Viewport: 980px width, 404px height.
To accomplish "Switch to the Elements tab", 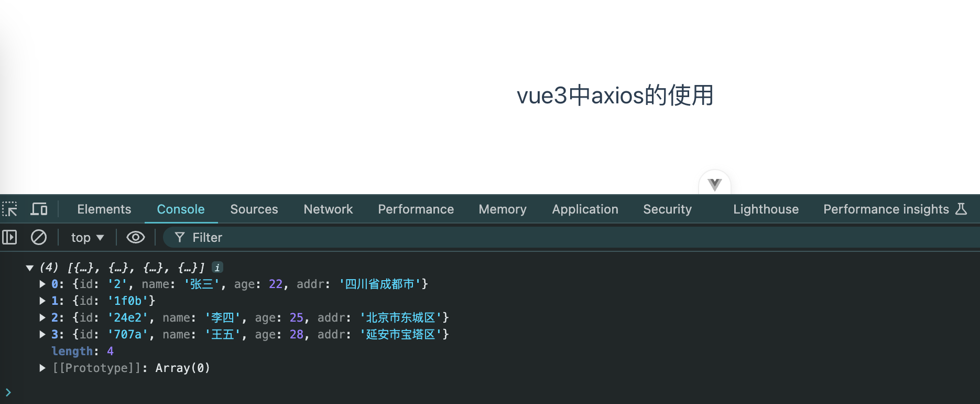I will [104, 209].
